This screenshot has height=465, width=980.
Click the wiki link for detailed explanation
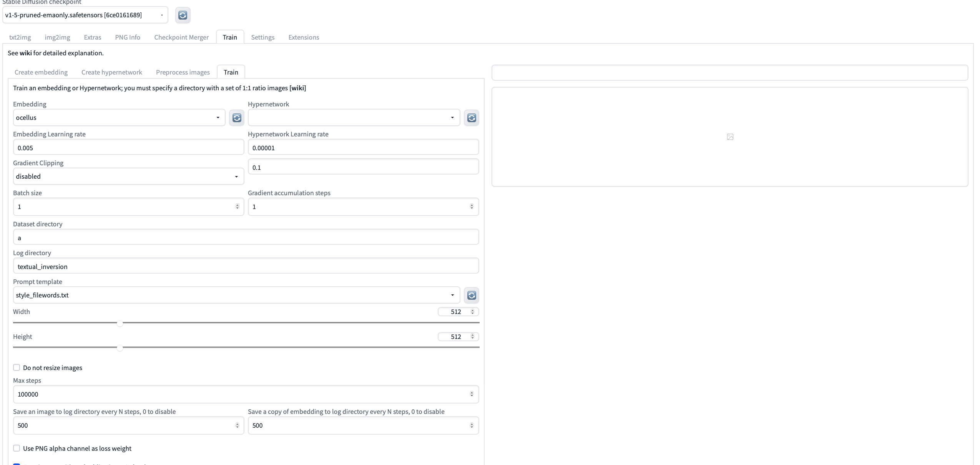(x=25, y=53)
